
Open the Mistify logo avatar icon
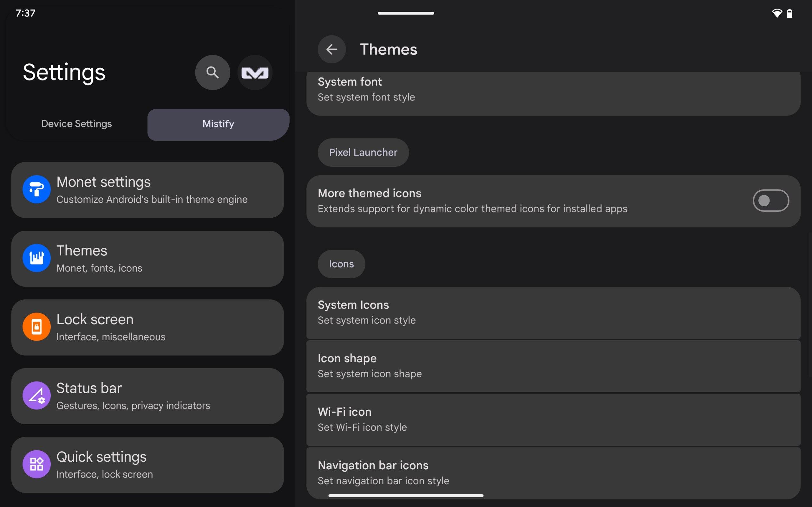pos(255,73)
